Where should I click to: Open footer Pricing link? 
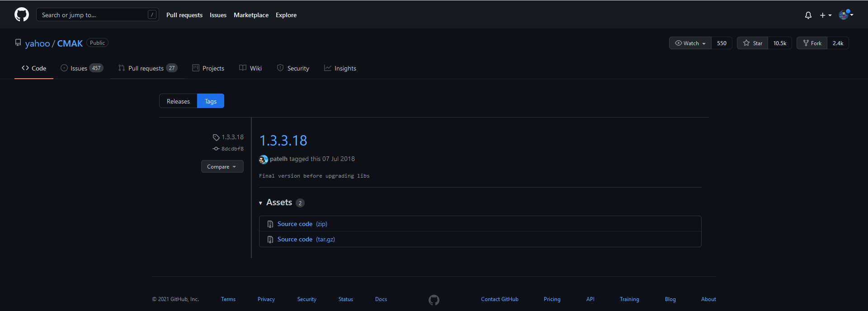pos(552,299)
